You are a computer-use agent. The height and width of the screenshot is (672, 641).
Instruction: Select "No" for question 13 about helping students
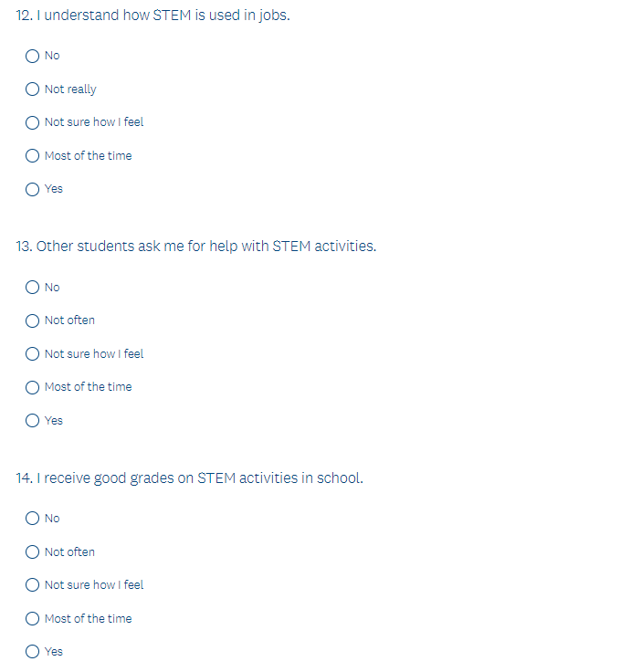[33, 288]
